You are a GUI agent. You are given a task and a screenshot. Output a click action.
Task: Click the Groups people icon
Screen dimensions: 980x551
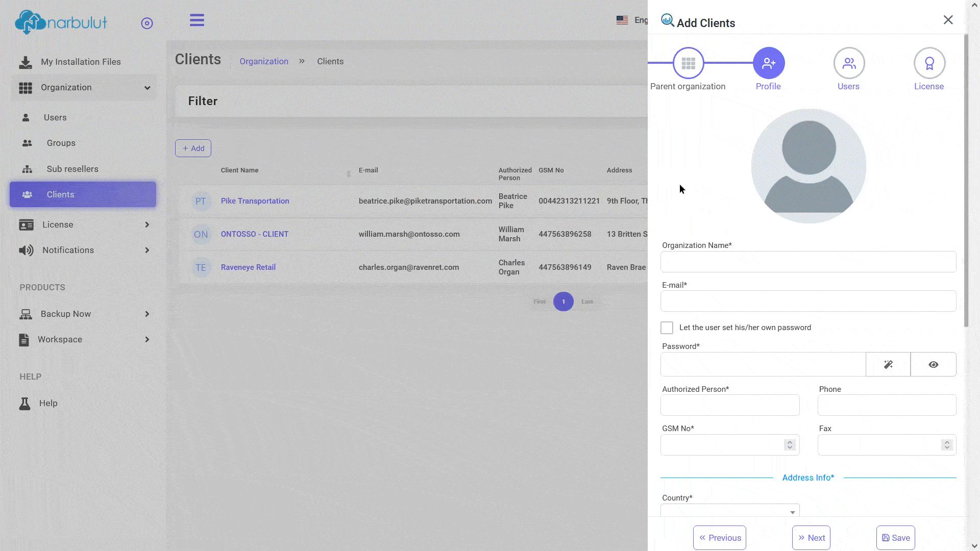pos(27,143)
